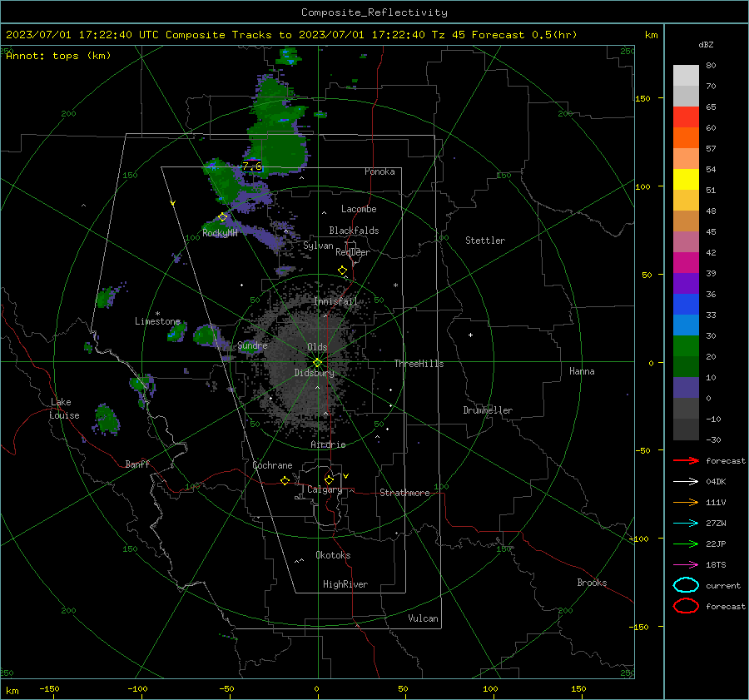Viewport: 749px width, 700px height.
Task: Click the green 22JP arrow in legend
Action: (686, 544)
